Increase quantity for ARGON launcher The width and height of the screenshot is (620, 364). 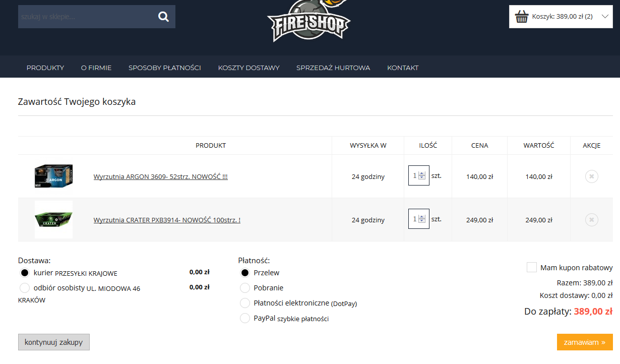422,173
